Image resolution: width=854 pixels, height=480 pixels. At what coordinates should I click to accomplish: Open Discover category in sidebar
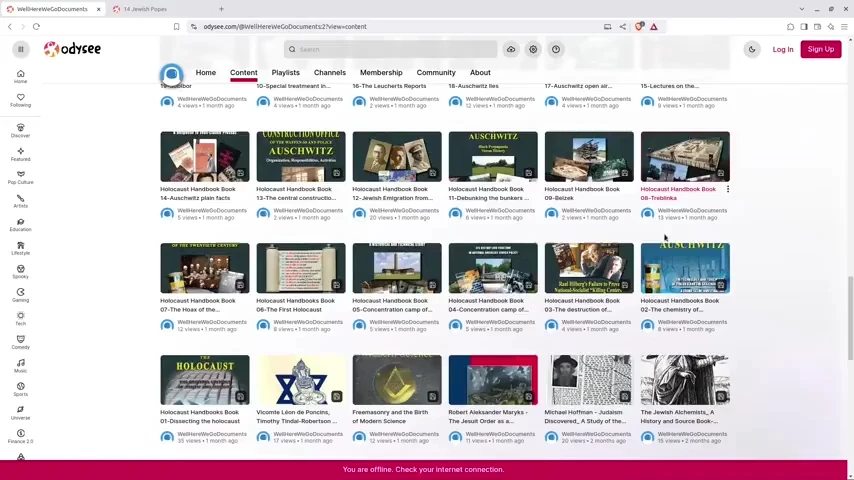point(21,131)
